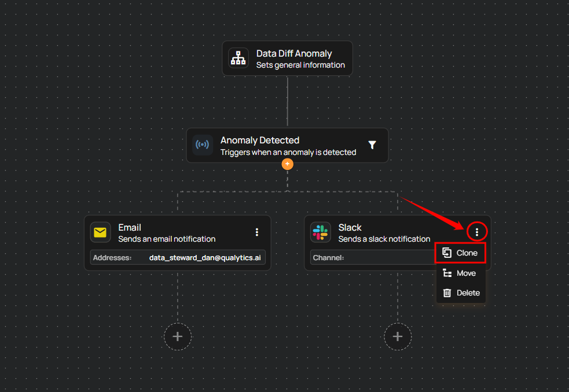Click the Data Diff Anomaly flowchart icon

point(238,58)
